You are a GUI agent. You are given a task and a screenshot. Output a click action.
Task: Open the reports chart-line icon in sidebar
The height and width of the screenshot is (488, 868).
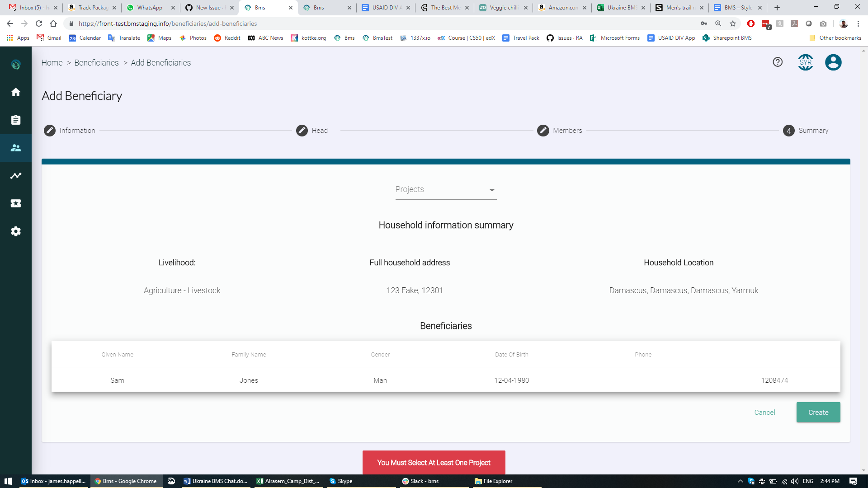(x=16, y=176)
